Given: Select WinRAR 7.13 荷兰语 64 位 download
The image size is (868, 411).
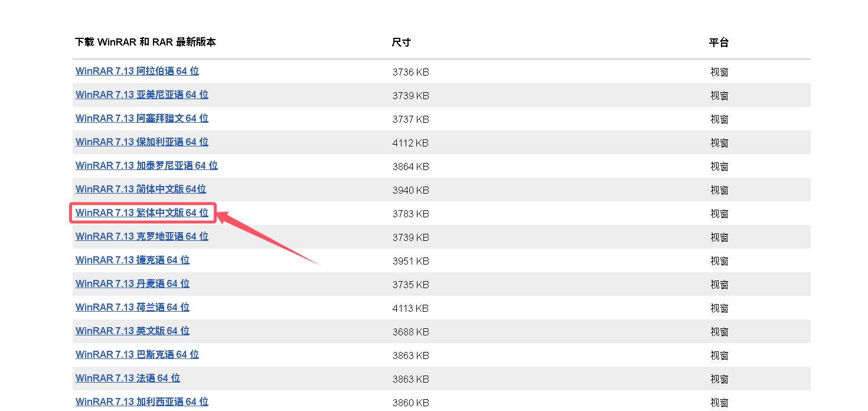Looking at the screenshot, I should [132, 307].
